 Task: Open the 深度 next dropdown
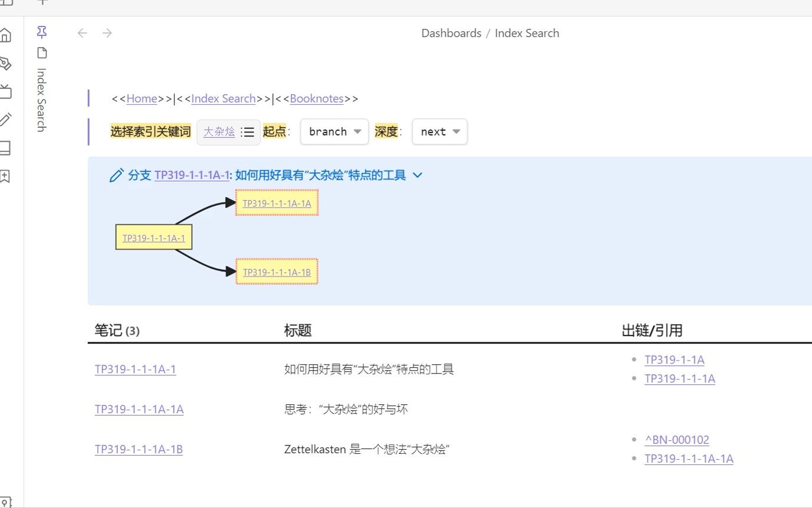pos(440,131)
